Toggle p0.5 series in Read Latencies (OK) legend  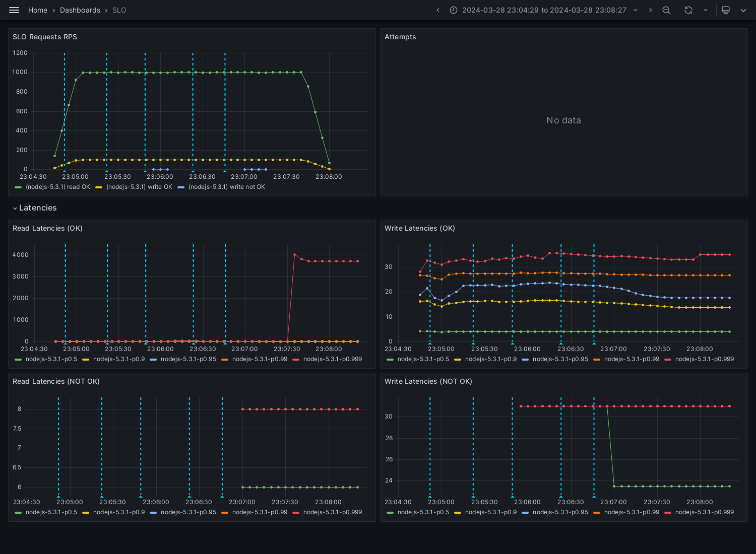tap(51, 359)
